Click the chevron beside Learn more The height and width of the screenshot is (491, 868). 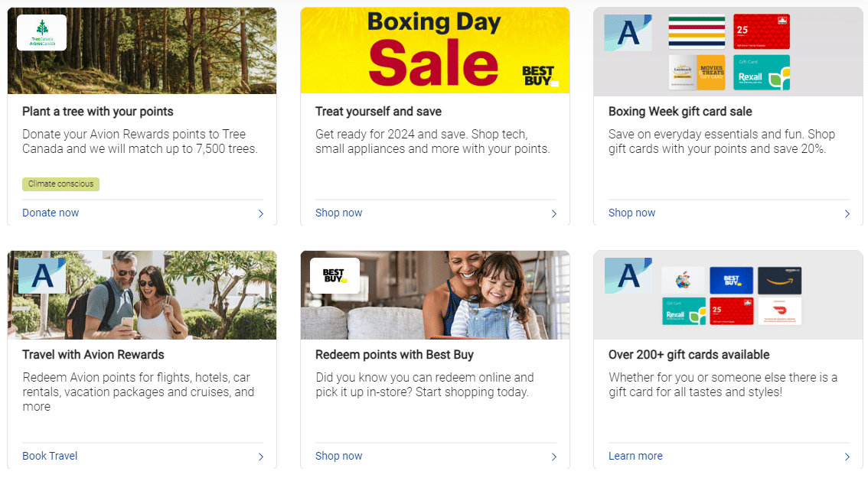(847, 457)
